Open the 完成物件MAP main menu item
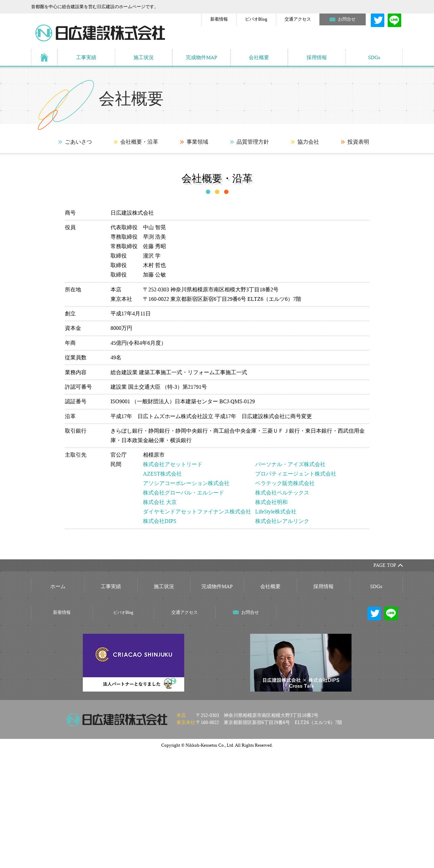The width and height of the screenshot is (434, 868). [201, 57]
